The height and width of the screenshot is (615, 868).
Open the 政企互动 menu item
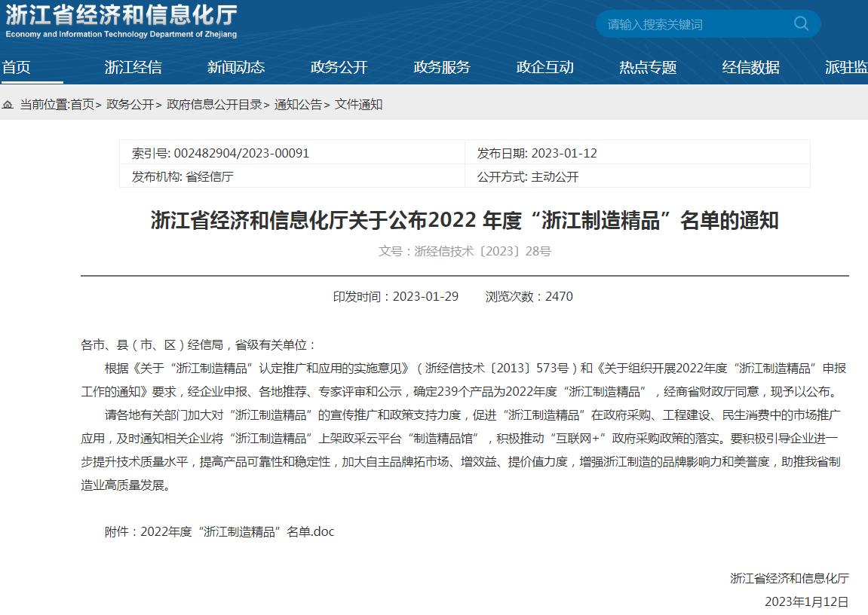pos(544,67)
